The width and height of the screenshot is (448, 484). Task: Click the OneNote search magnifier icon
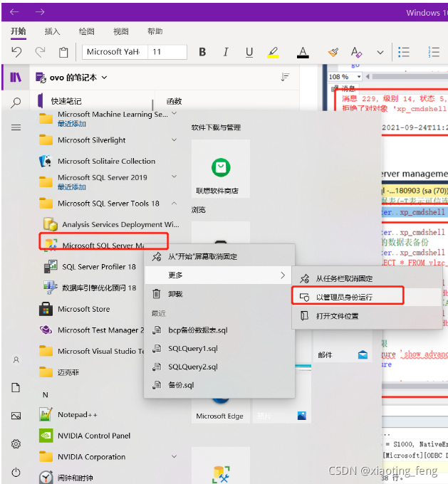tap(16, 102)
